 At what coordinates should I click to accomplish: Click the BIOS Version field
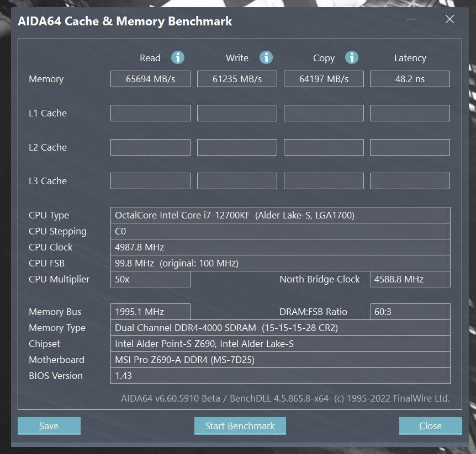(x=280, y=376)
